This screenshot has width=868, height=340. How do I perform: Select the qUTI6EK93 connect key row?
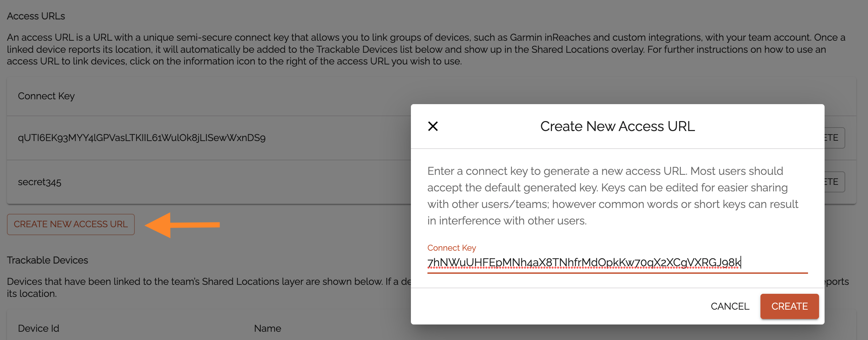(x=141, y=138)
